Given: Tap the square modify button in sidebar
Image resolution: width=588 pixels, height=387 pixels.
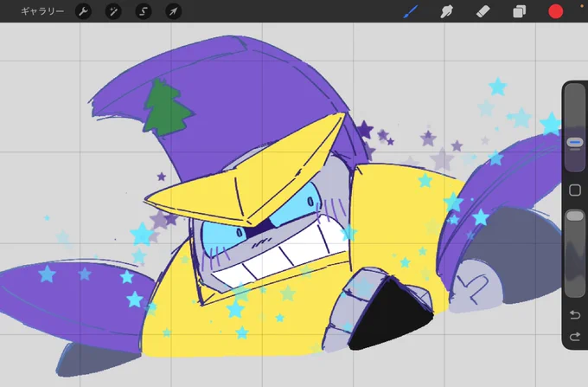Looking at the screenshot, I should click(575, 190).
